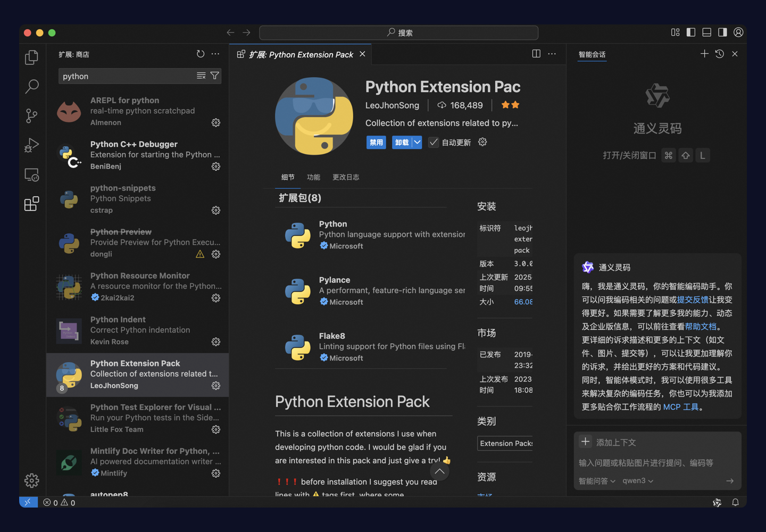Viewport: 766px width, 532px height.
Task: Open 智能问答 mode dropdown
Action: pyautogui.click(x=597, y=481)
